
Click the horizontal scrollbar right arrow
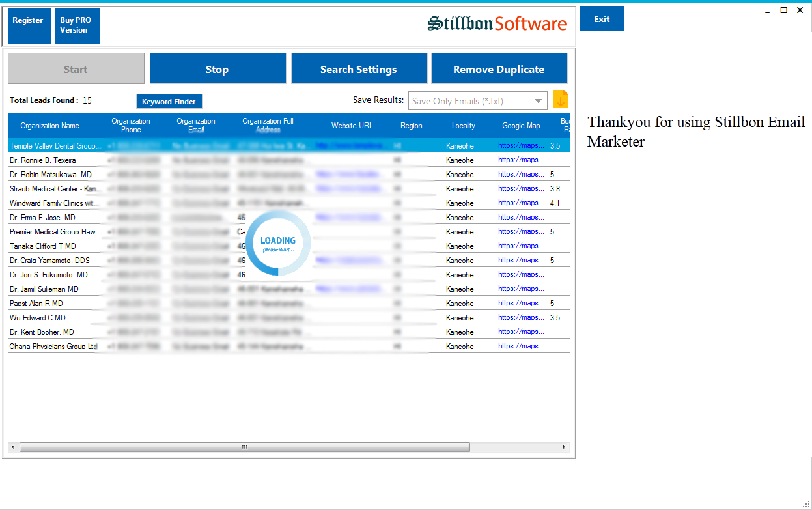pyautogui.click(x=565, y=447)
